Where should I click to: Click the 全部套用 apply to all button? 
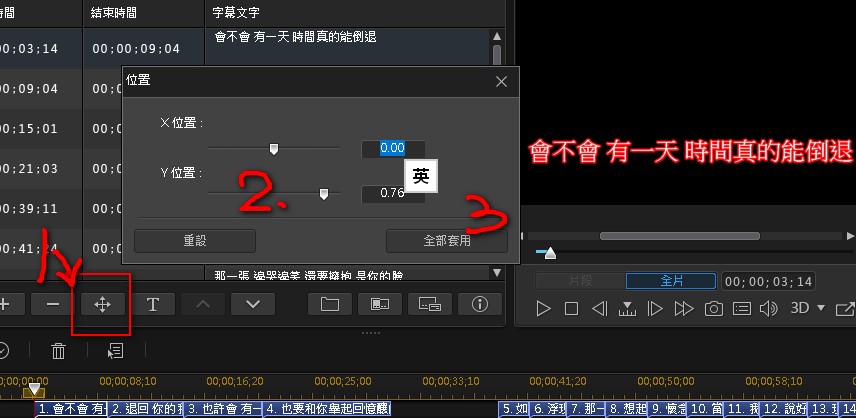pyautogui.click(x=446, y=241)
